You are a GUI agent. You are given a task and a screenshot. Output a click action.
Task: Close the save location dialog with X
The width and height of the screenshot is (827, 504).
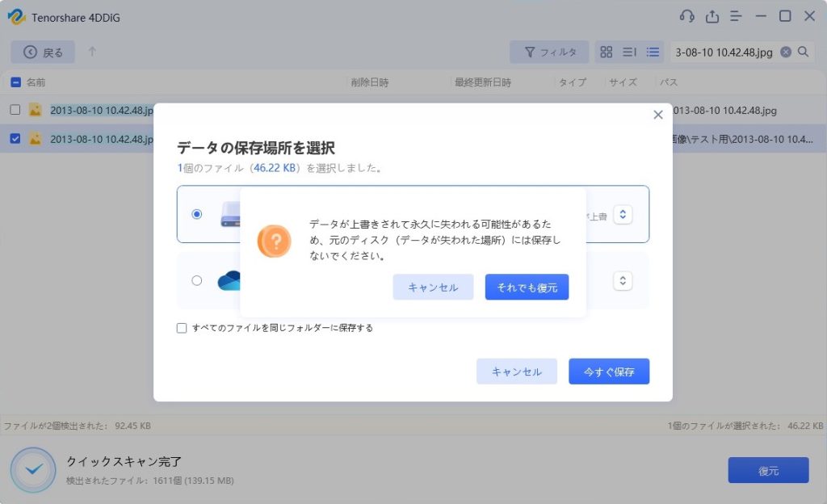(657, 115)
